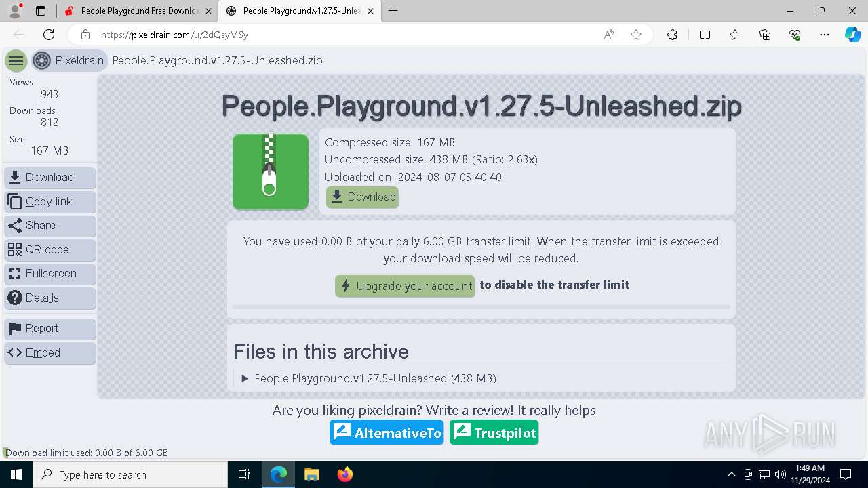The height and width of the screenshot is (488, 868).
Task: Open File Explorer from taskbar
Action: pos(312,474)
